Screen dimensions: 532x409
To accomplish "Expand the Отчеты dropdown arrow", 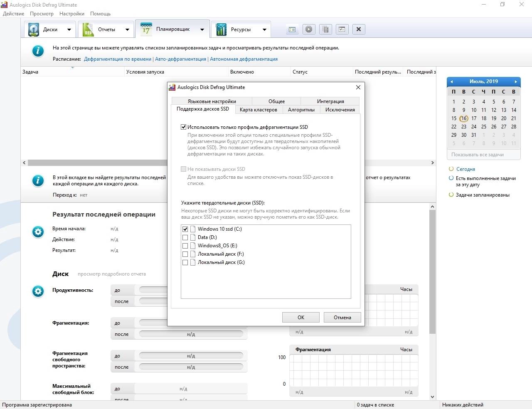I will pyautogui.click(x=128, y=30).
